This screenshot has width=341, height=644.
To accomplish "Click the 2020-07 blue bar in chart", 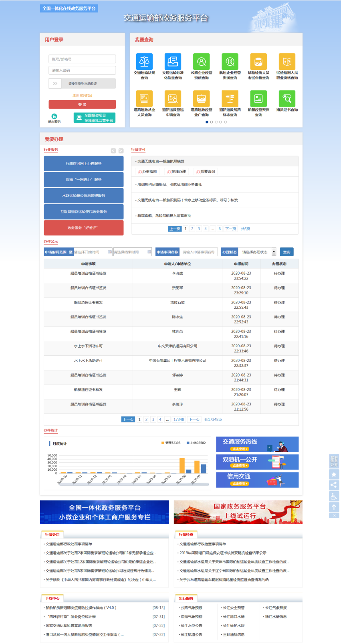I will (x=204, y=469).
